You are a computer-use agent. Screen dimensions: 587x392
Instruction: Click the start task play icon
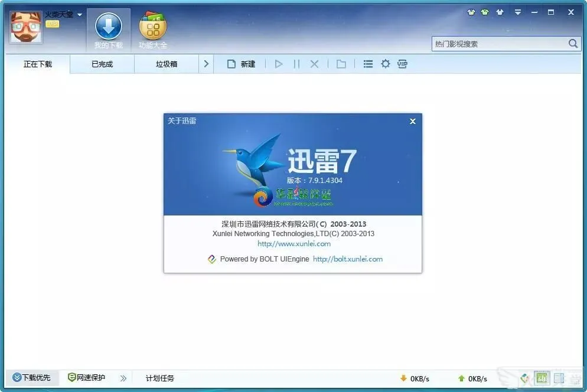click(279, 64)
